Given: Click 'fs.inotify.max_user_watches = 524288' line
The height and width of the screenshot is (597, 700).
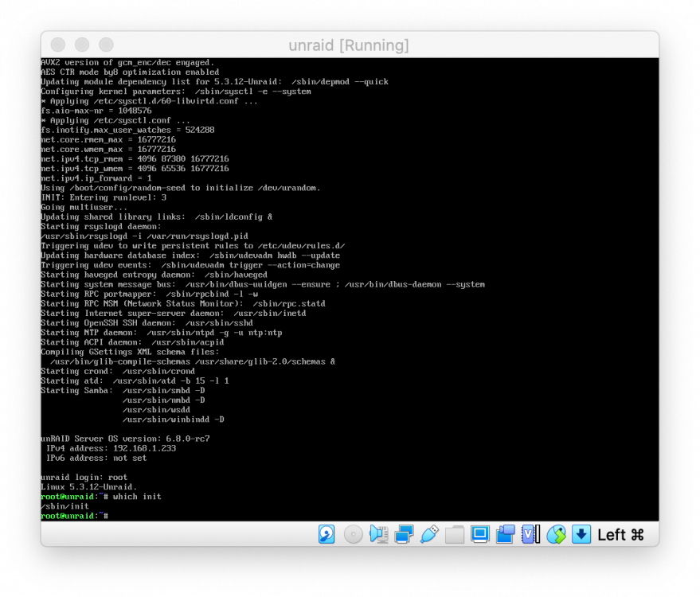Looking at the screenshot, I should [127, 130].
